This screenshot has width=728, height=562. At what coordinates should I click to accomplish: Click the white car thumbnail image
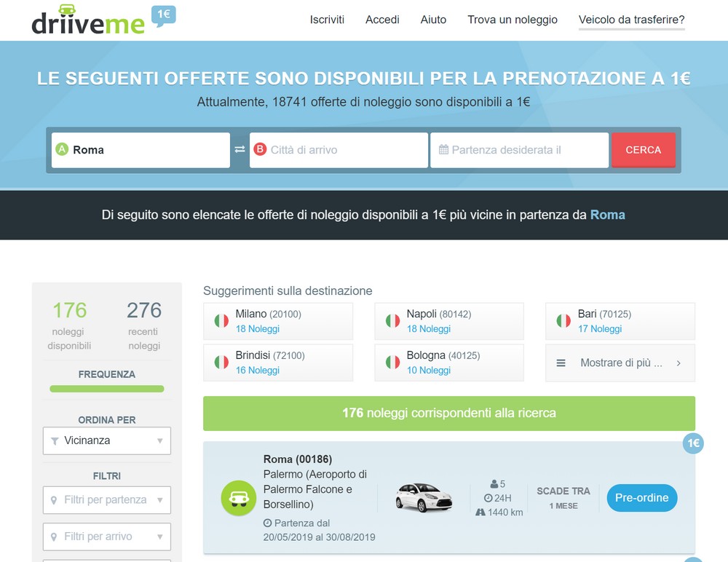(x=424, y=497)
